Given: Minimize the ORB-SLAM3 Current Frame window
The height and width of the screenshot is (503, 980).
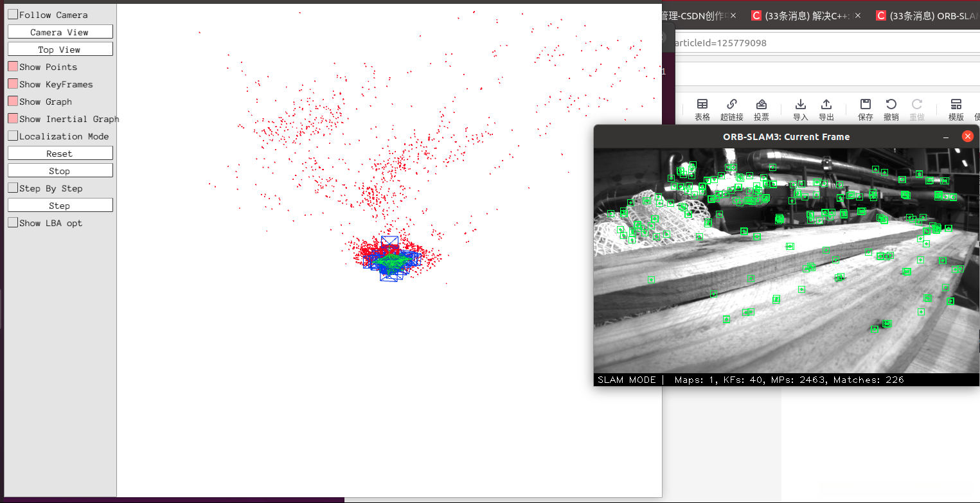Looking at the screenshot, I should [x=946, y=137].
